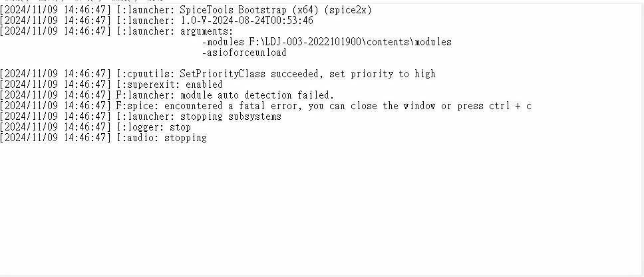This screenshot has width=644, height=277.
Task: Click the '-modules' path argument line
Action: pyautogui.click(x=327, y=42)
